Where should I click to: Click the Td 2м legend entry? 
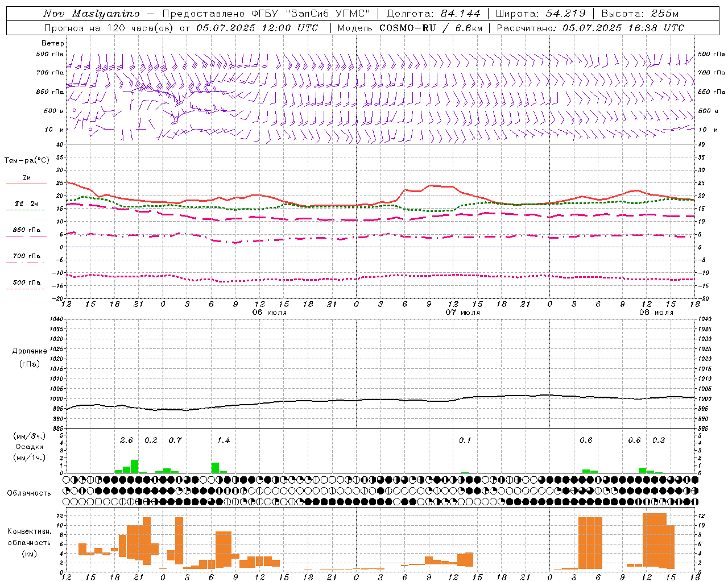[27, 203]
